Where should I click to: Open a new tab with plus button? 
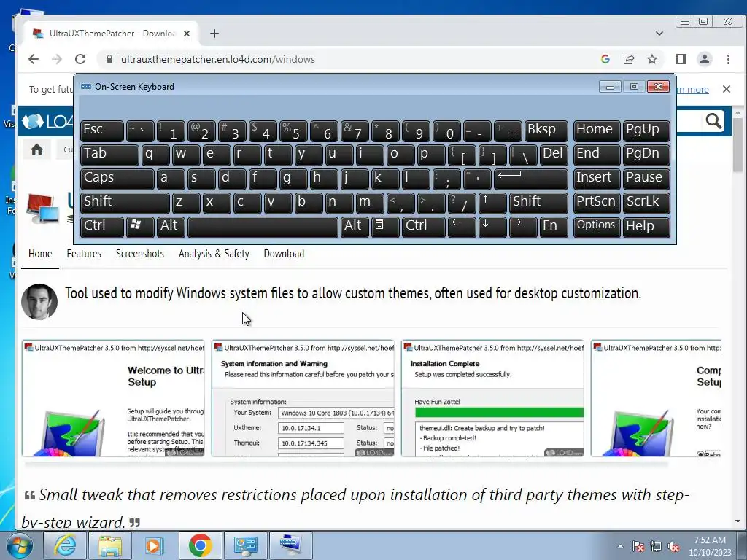[x=214, y=34]
